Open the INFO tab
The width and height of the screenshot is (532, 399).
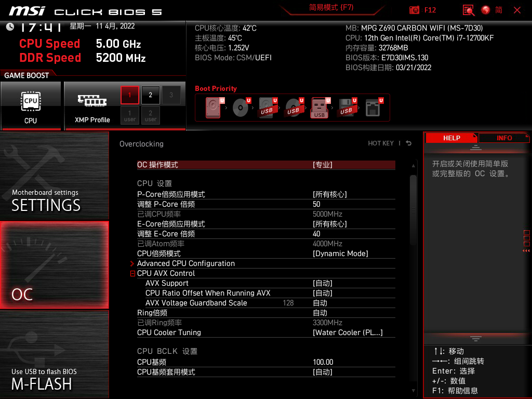tap(504, 138)
